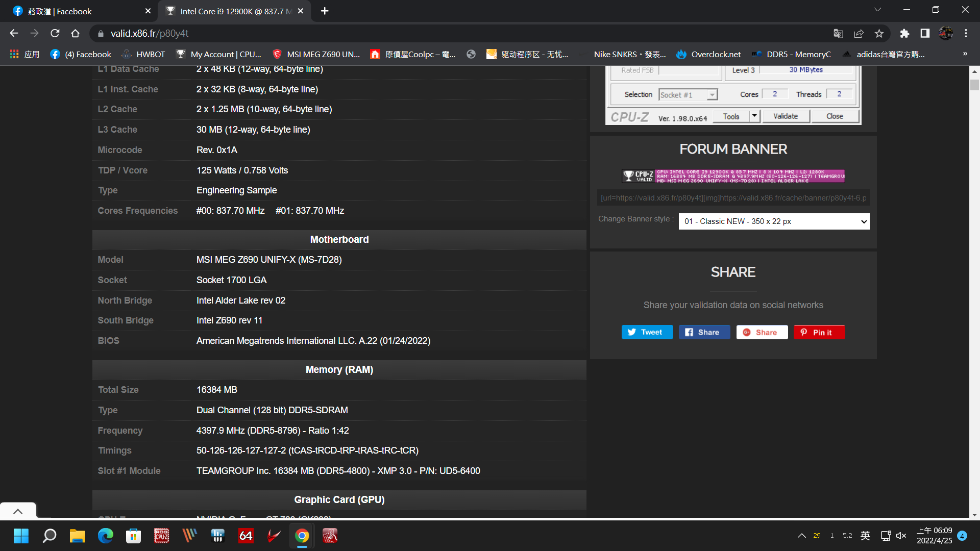Open a new browser tab

click(325, 11)
